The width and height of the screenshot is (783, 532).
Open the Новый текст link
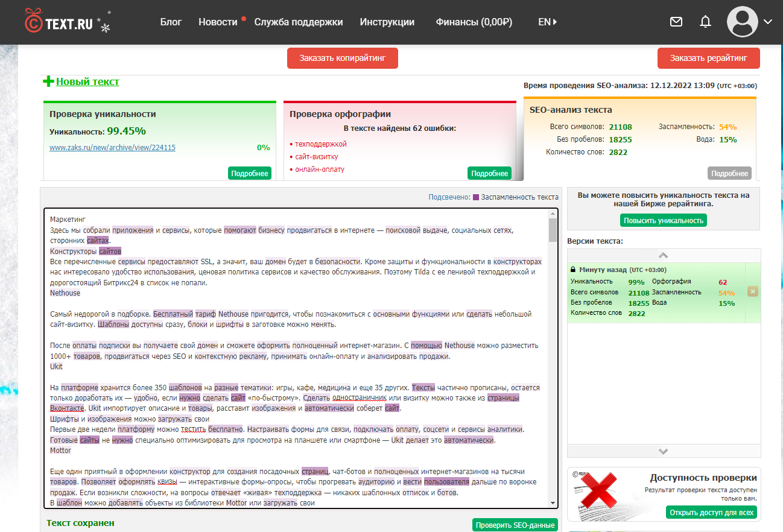[87, 81]
